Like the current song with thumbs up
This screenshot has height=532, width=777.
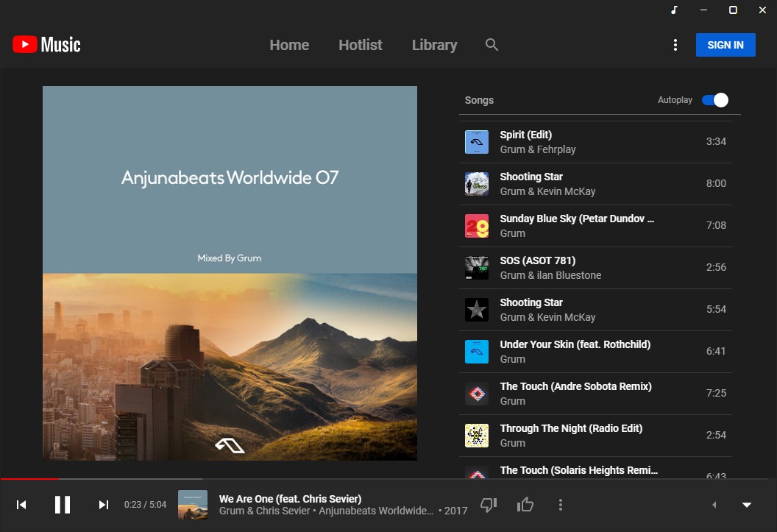click(x=525, y=505)
